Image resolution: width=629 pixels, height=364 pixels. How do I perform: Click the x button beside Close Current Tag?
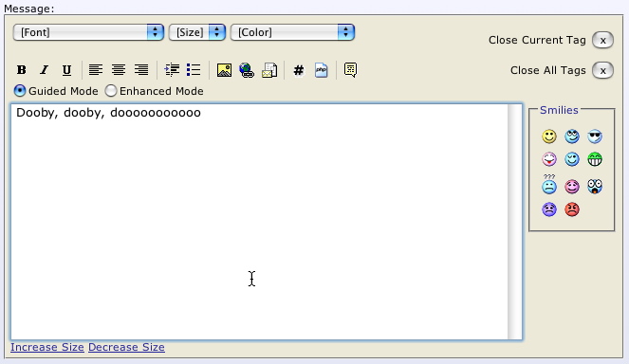click(602, 40)
